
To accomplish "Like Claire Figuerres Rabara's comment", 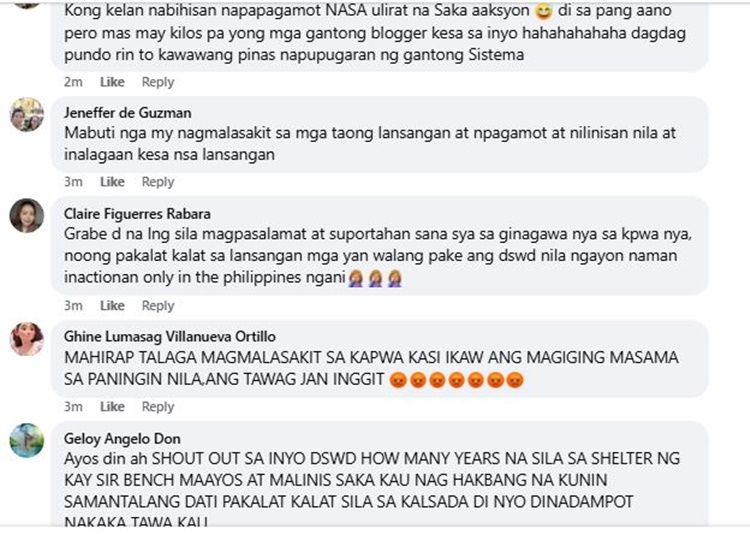I will point(112,305).
